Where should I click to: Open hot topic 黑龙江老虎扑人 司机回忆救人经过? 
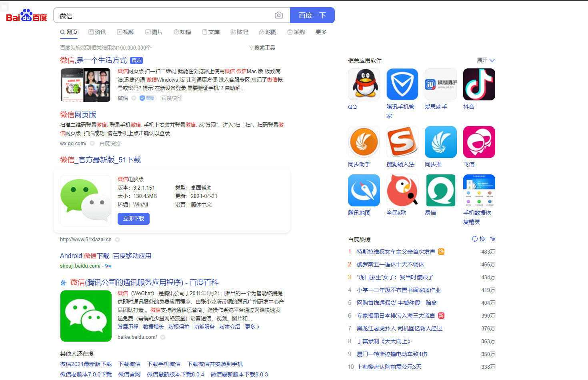(400, 328)
